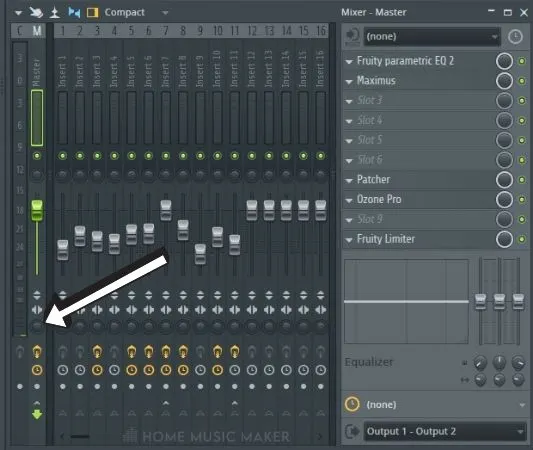Click the audio output routing icon
Screen dimensions: 533x450
(x=353, y=432)
